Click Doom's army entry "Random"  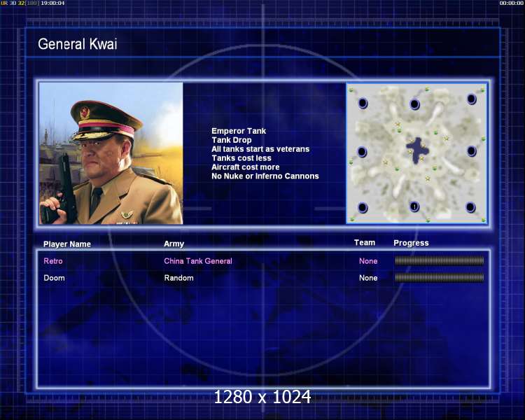click(x=178, y=278)
